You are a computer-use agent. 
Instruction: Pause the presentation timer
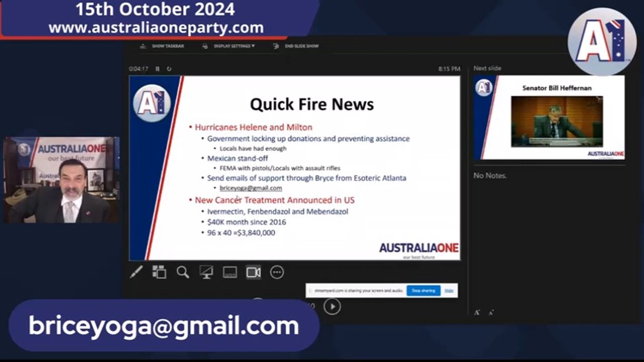click(x=157, y=69)
